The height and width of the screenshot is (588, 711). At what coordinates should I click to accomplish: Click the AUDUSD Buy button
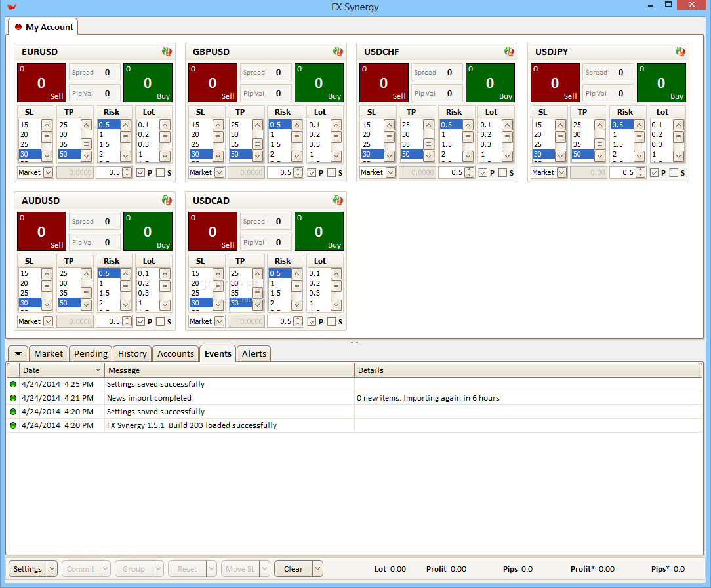click(x=148, y=231)
